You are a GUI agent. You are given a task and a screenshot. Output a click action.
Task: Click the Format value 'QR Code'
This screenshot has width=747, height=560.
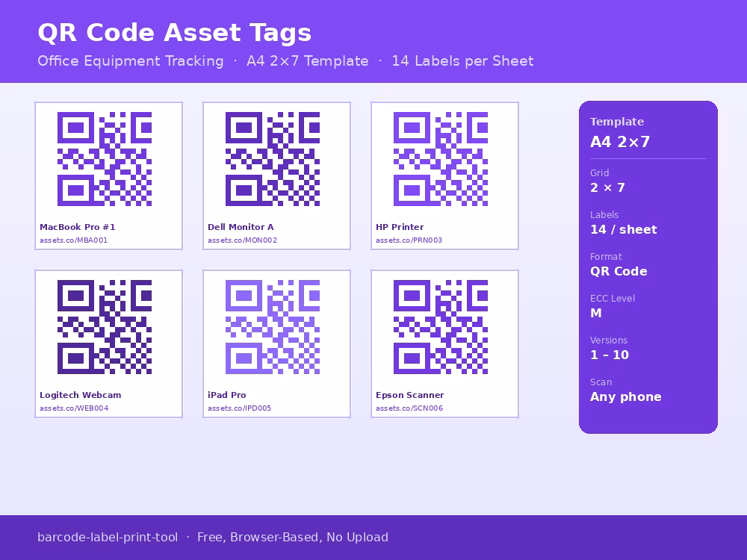click(x=619, y=272)
